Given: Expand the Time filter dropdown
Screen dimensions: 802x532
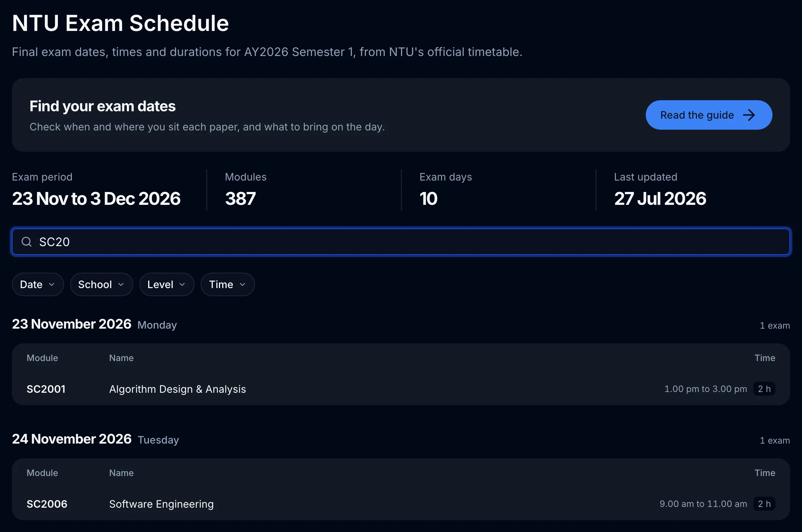Looking at the screenshot, I should (x=227, y=284).
